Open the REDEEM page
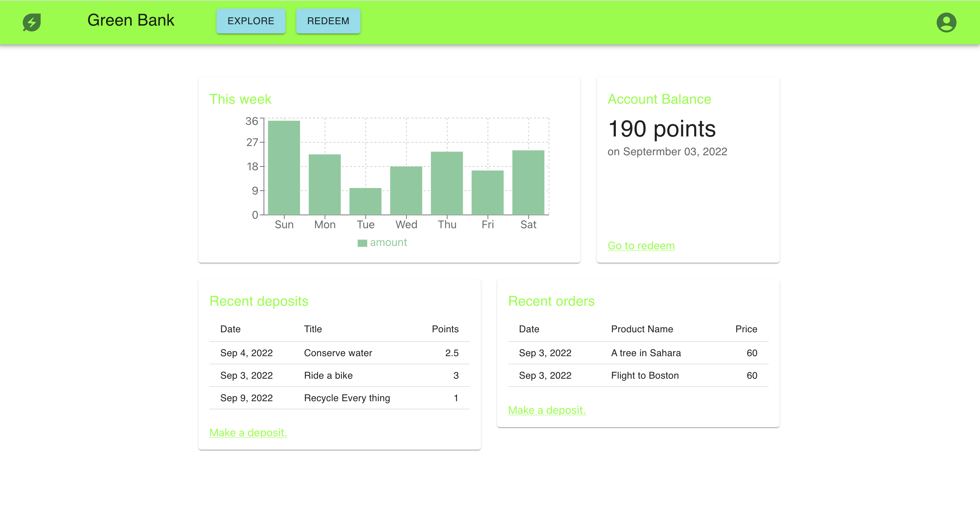This screenshot has height=509, width=980. pyautogui.click(x=328, y=21)
